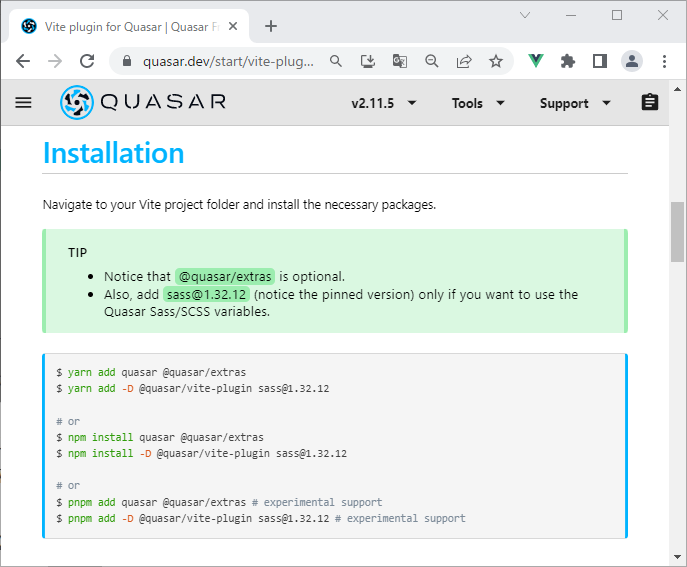Open the Vue devtools extension
The height and width of the screenshot is (567, 687).
pyautogui.click(x=535, y=61)
